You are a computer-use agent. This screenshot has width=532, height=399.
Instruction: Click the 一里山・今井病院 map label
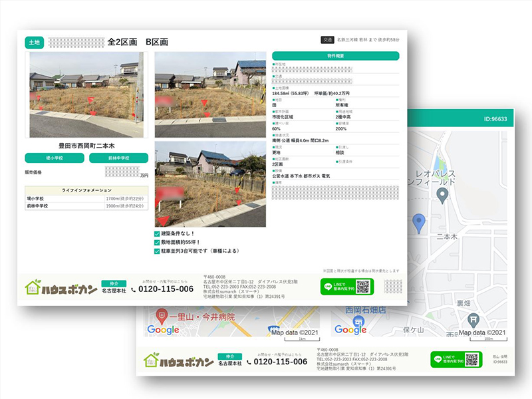(x=202, y=317)
